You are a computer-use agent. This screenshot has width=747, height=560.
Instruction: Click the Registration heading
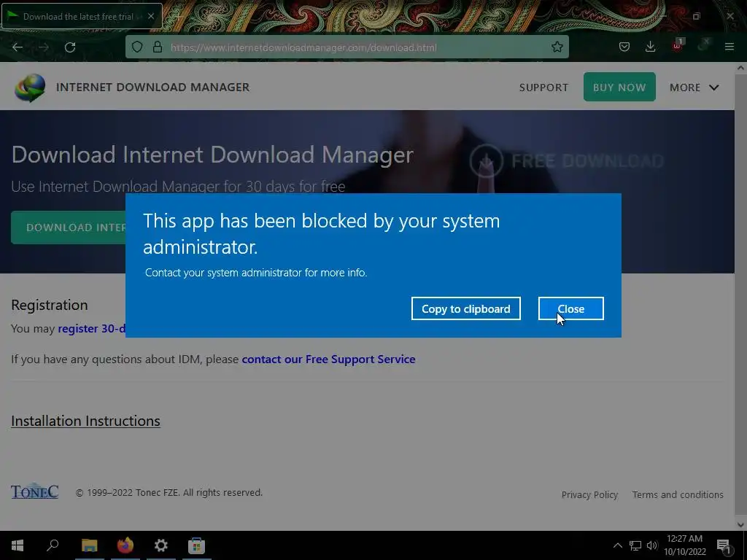point(50,305)
